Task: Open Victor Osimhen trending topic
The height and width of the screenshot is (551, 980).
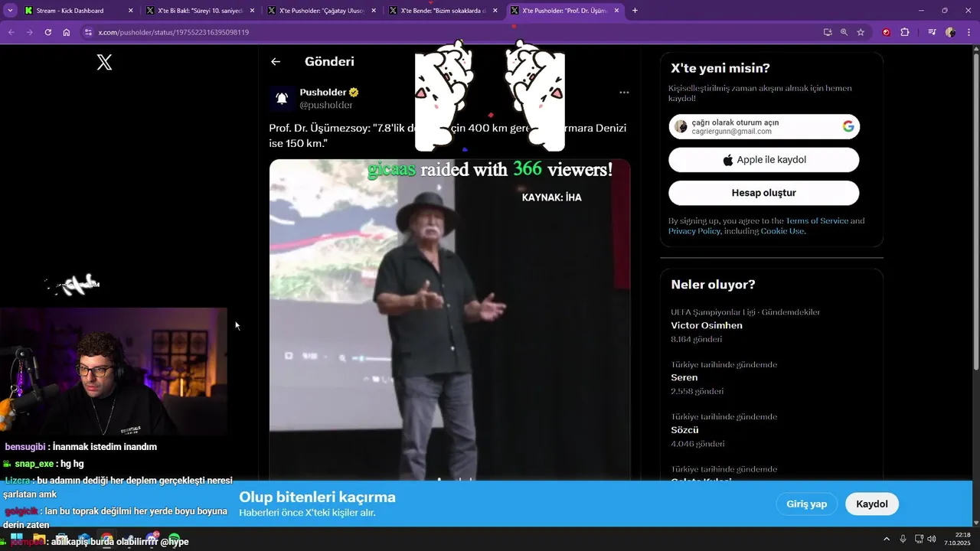Action: pos(707,325)
